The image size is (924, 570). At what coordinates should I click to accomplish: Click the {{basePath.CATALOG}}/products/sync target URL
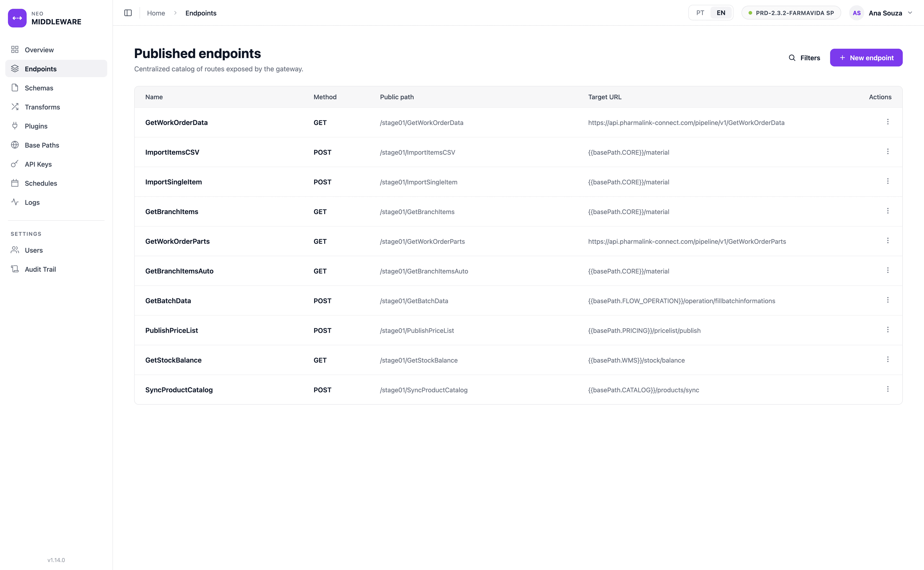(x=644, y=390)
